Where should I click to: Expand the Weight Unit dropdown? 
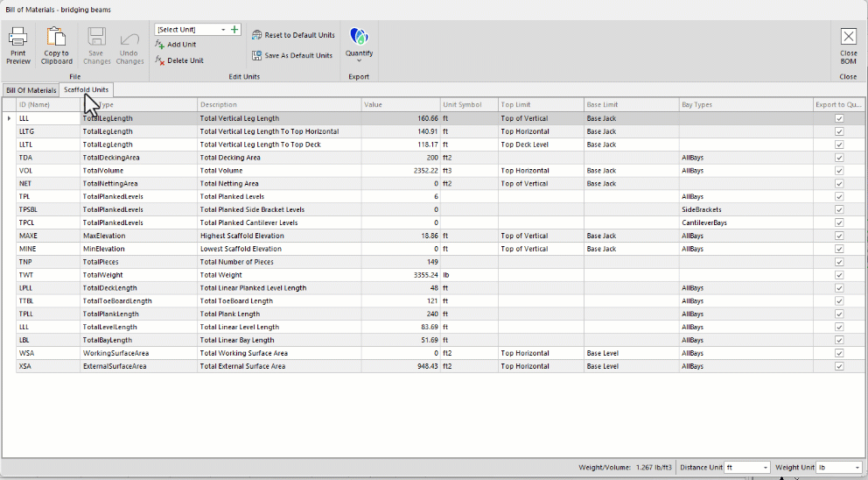click(856, 468)
